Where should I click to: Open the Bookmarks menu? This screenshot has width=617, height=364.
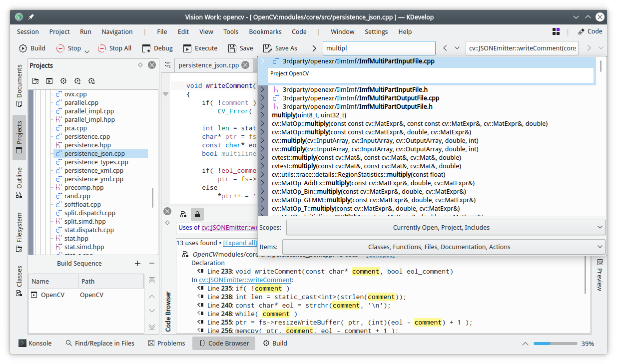click(265, 31)
